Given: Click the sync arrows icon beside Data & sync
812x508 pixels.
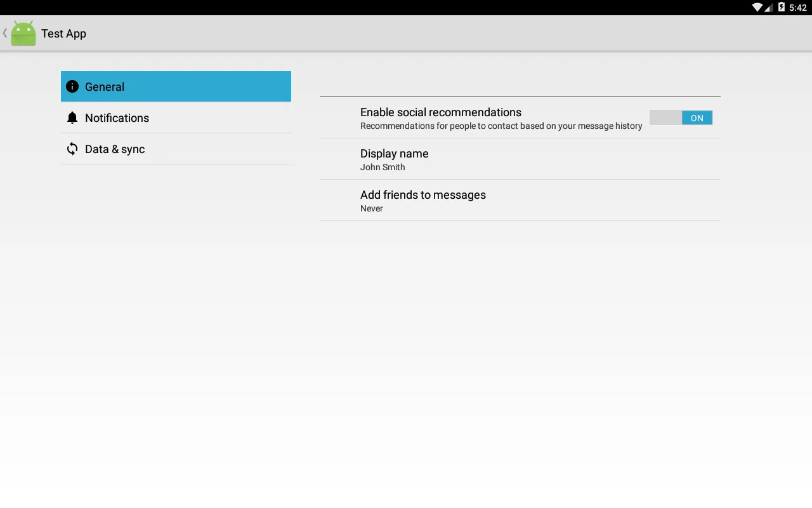Looking at the screenshot, I should coord(72,149).
